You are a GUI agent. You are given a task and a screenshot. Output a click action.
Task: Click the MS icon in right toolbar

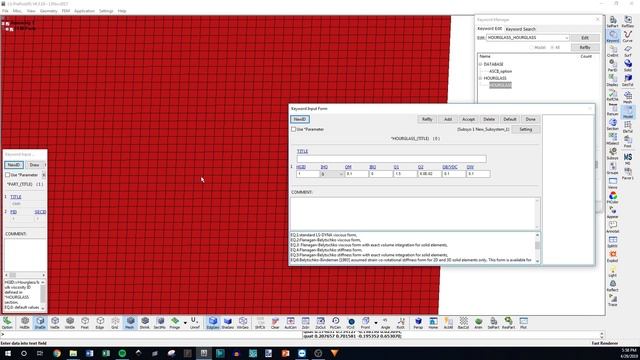[628, 158]
